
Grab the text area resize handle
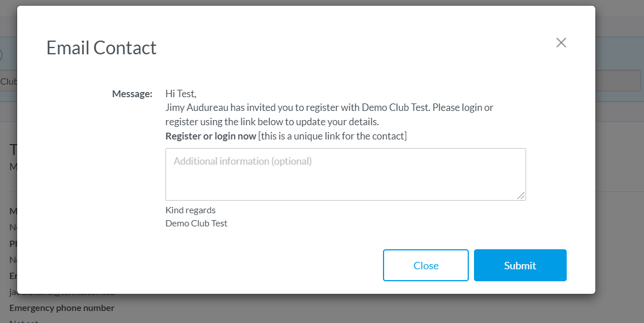pos(521,196)
